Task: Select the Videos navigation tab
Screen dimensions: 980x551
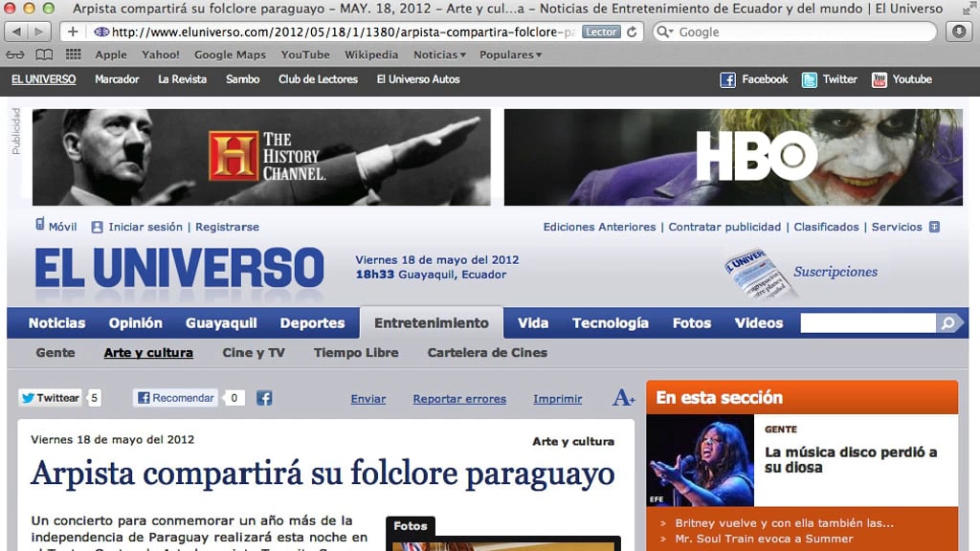Action: 759,323
